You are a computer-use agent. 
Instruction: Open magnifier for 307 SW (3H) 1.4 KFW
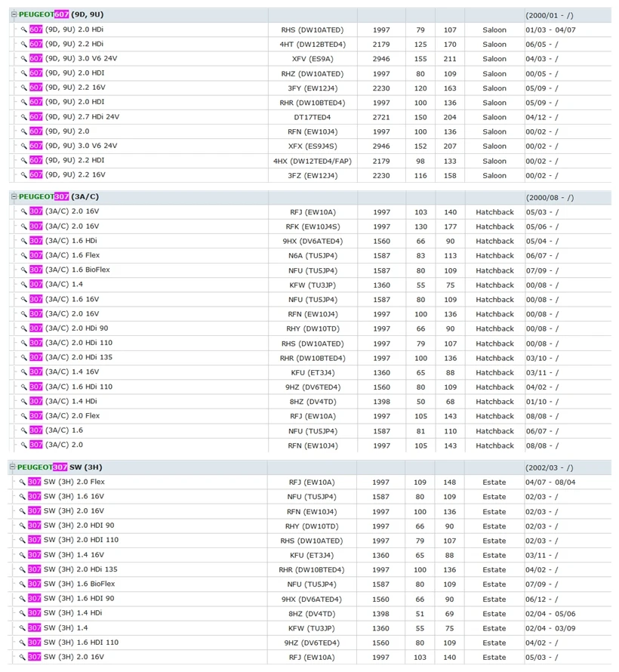click(23, 628)
